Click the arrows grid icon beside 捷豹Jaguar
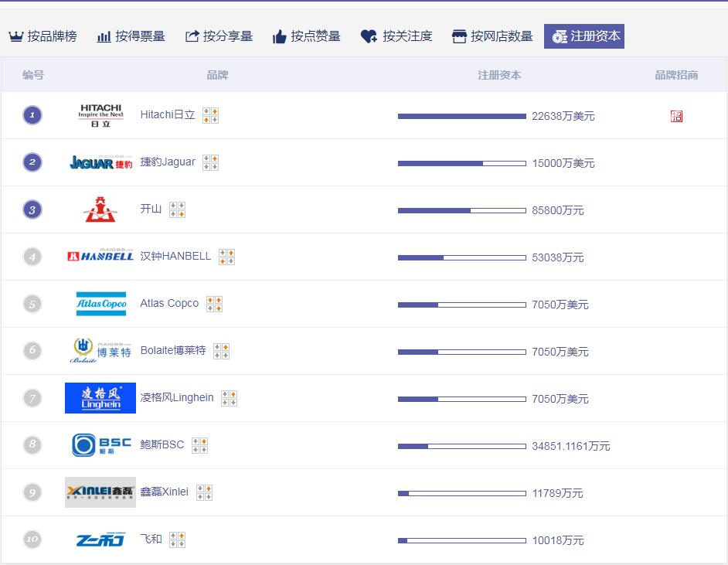Viewport: 728px width, 565px height. point(211,162)
